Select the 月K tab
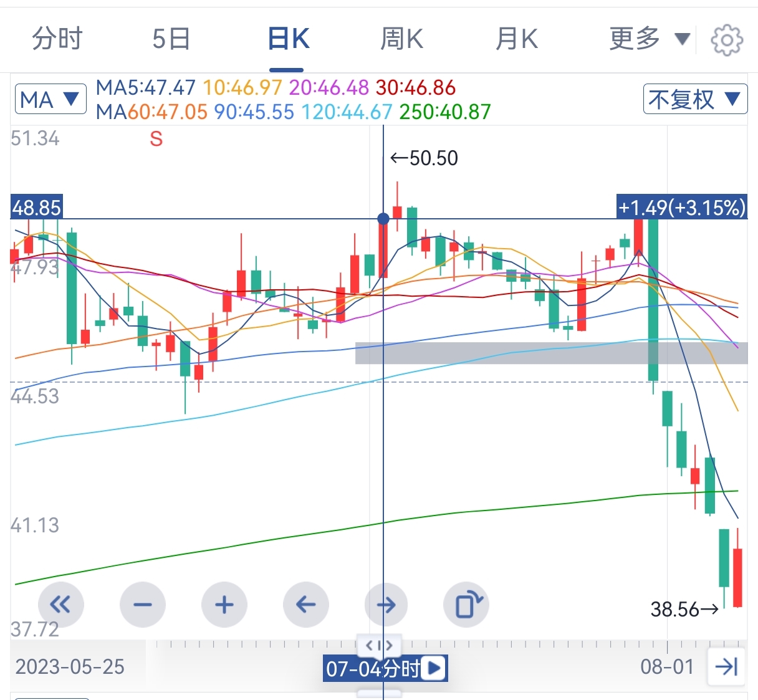The height and width of the screenshot is (700, 758). coord(516,39)
